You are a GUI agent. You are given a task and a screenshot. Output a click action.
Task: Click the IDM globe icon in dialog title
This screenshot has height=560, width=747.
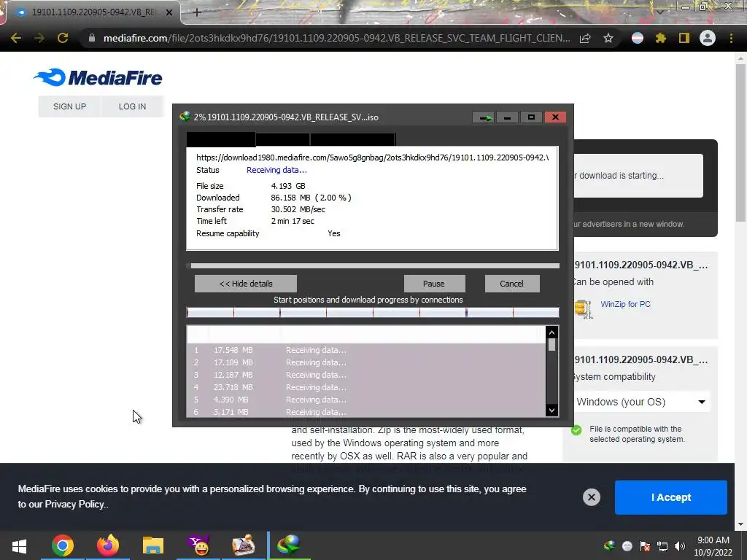click(x=185, y=117)
